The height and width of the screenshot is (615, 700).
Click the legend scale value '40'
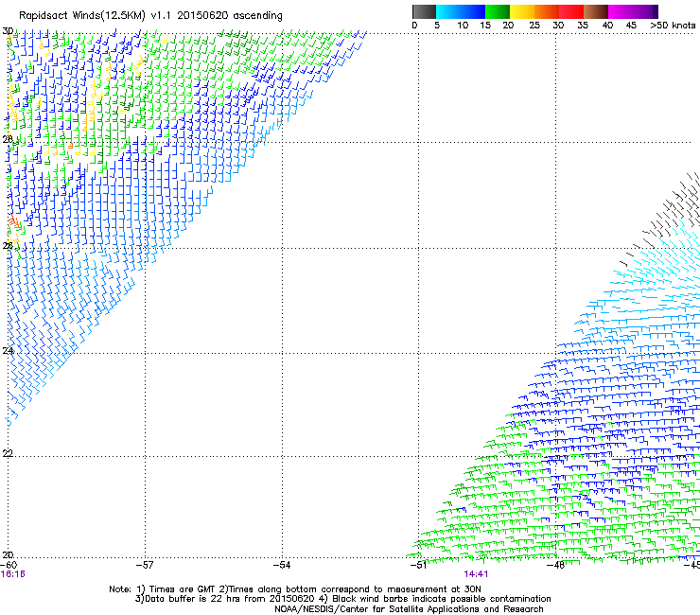(607, 25)
